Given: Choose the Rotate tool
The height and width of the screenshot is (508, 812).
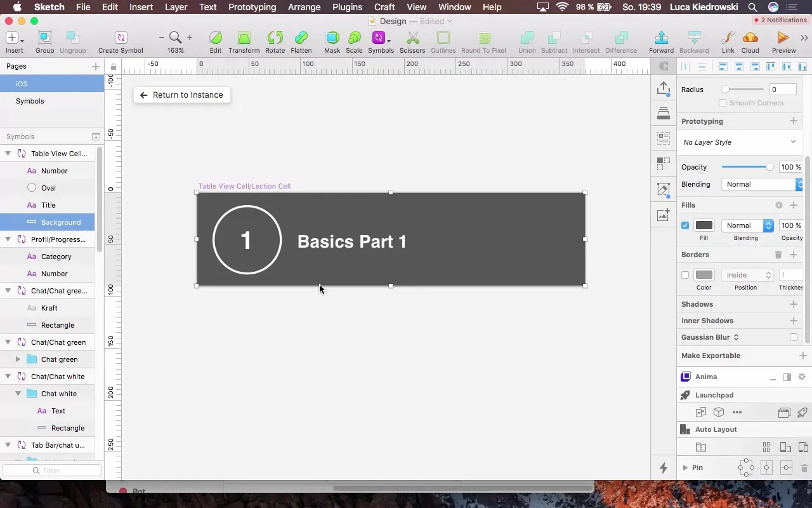Looking at the screenshot, I should (x=275, y=41).
